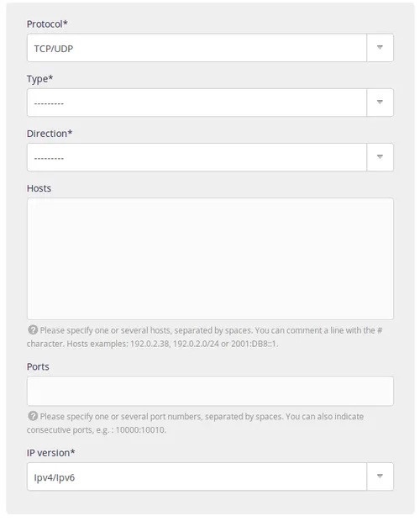The height and width of the screenshot is (521, 420).
Task: Click the Ports field label
Action: click(x=38, y=367)
